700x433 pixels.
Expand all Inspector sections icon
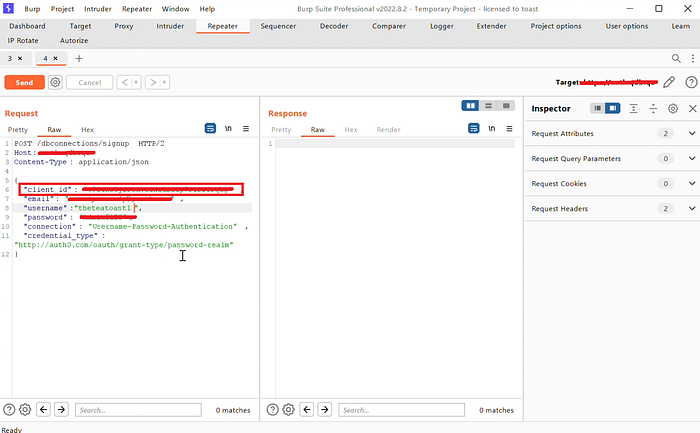tap(633, 108)
